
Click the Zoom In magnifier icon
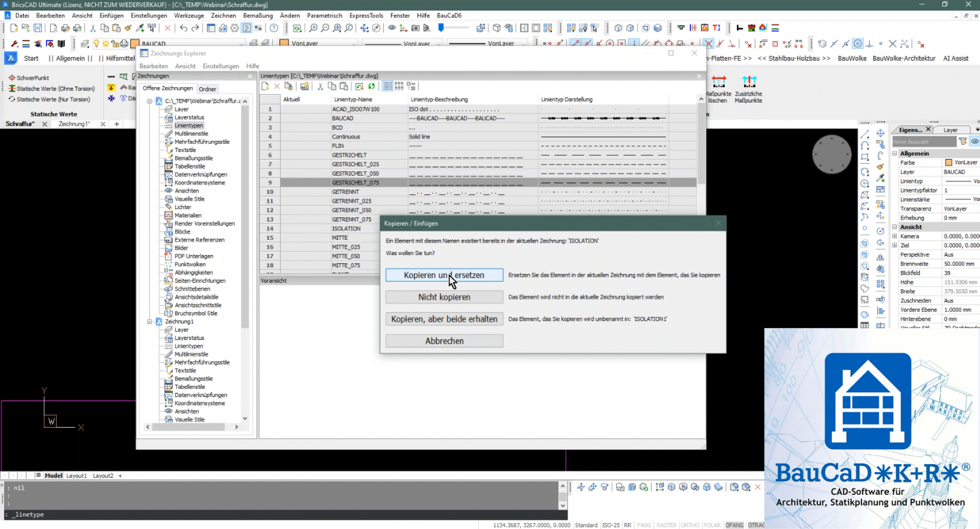click(313, 28)
